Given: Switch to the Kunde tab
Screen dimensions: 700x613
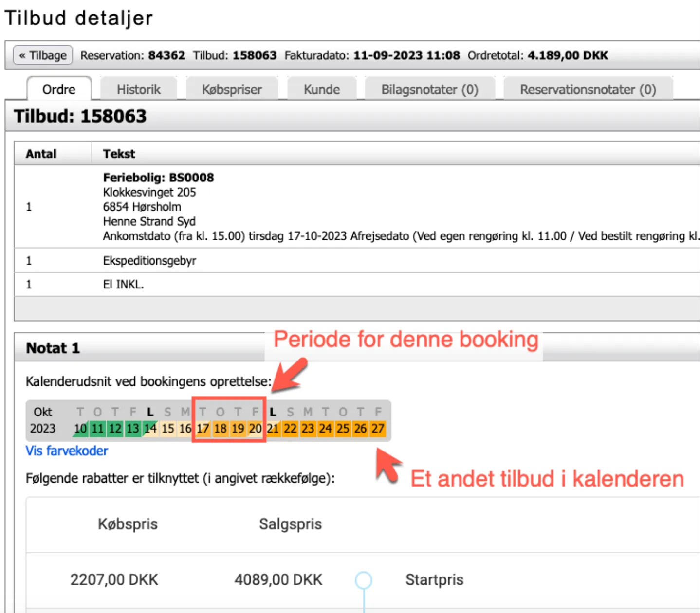Looking at the screenshot, I should tap(322, 90).
